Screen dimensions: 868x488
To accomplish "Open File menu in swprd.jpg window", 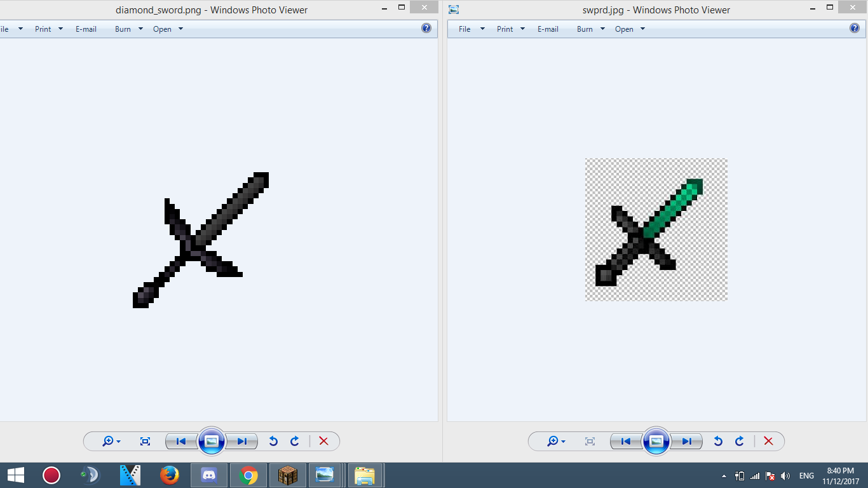I will tap(465, 29).
